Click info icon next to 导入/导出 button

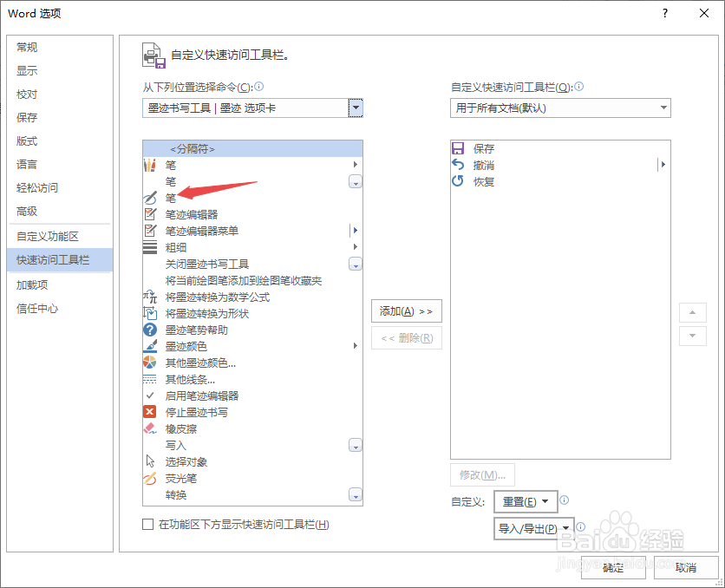coord(581,526)
